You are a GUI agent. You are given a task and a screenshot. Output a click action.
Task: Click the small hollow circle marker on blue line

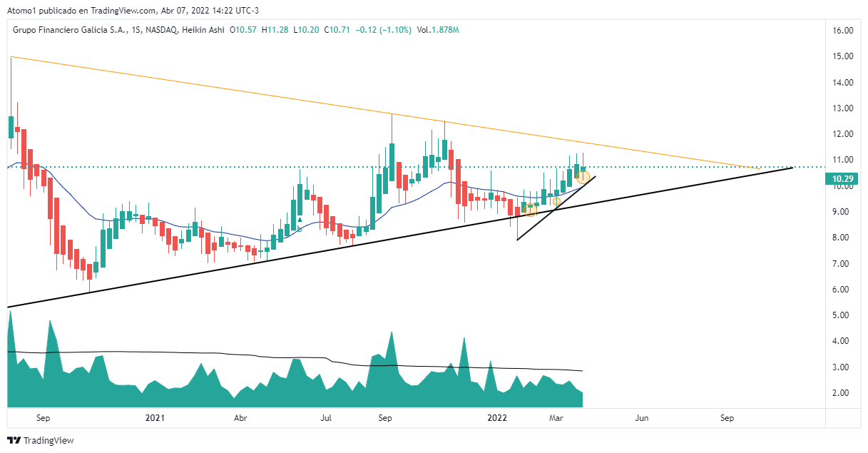300,229
